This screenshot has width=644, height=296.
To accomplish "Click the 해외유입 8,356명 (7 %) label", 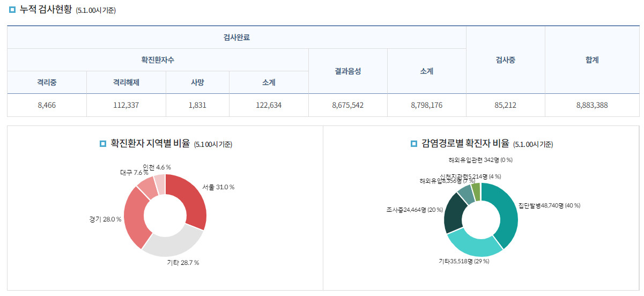I will 447,181.
